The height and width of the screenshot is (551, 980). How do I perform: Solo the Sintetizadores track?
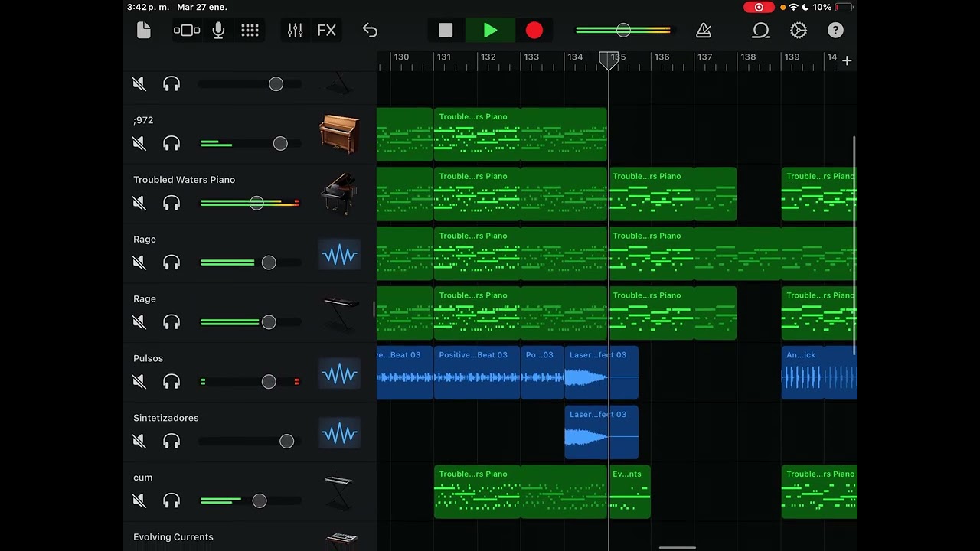click(x=171, y=442)
